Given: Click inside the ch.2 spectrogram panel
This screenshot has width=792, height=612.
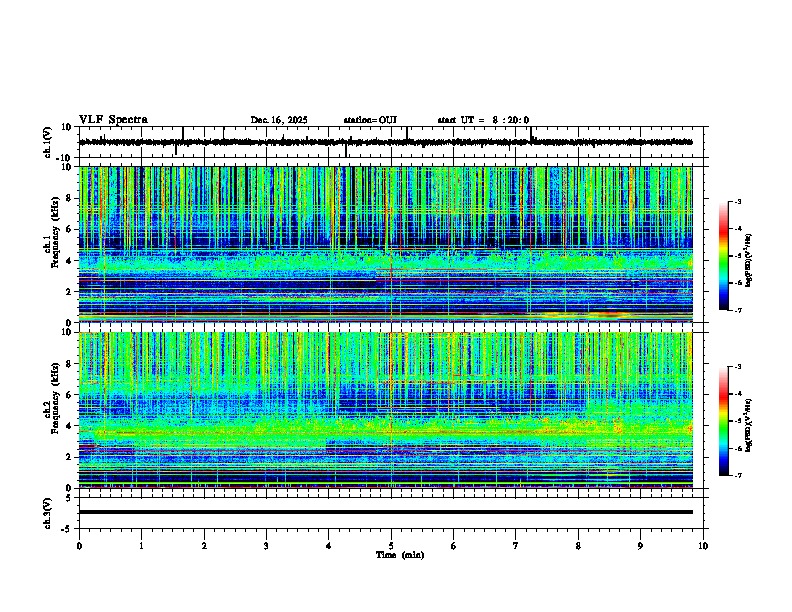Looking at the screenshot, I should coord(386,410).
